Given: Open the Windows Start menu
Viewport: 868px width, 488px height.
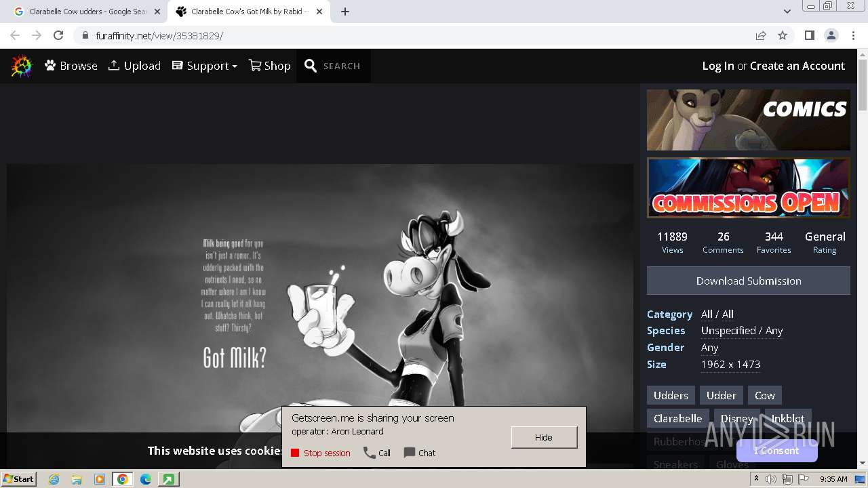Looking at the screenshot, I should tap(19, 479).
